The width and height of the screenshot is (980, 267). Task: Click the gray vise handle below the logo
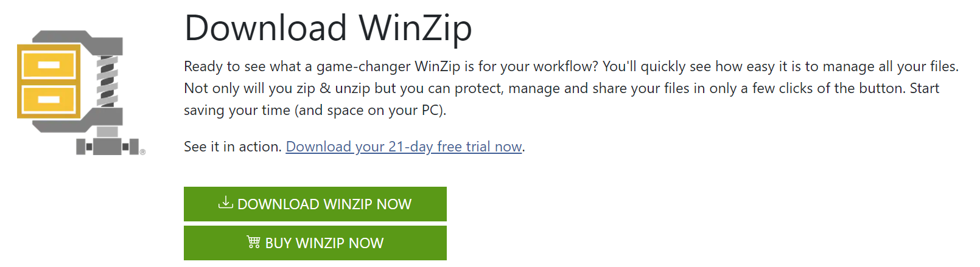[107, 146]
